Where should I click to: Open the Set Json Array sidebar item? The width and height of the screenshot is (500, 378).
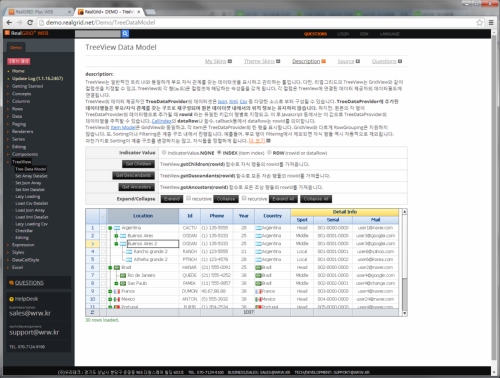click(28, 183)
